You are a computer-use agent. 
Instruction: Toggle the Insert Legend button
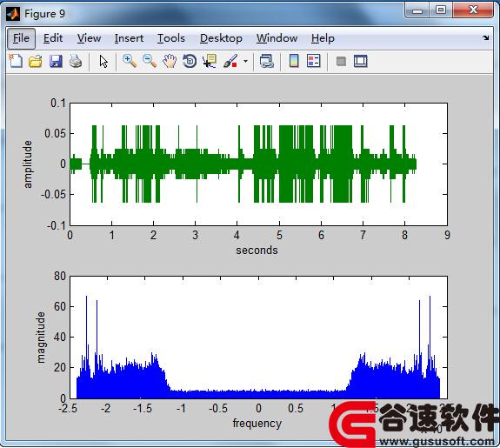tap(313, 61)
